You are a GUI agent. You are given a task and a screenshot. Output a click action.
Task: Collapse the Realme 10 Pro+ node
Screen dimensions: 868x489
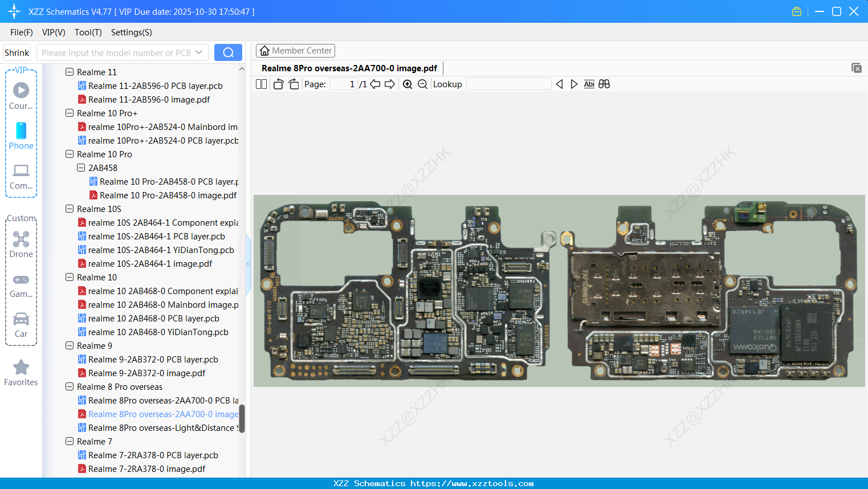(x=70, y=113)
